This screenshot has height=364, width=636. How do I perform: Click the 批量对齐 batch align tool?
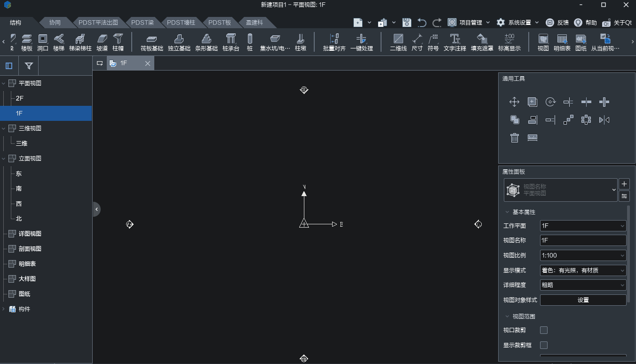pyautogui.click(x=334, y=42)
